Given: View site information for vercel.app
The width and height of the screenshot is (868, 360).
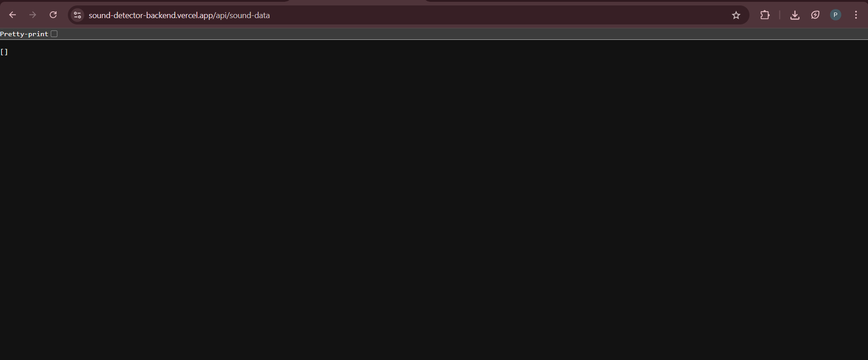Looking at the screenshot, I should point(77,15).
